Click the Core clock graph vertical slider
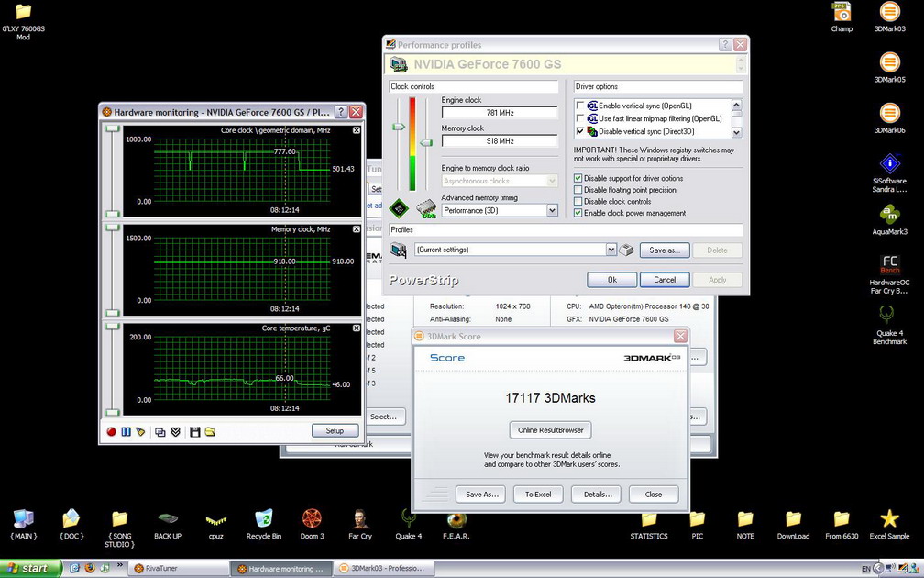Viewport: 924px width, 578px height. click(112, 171)
